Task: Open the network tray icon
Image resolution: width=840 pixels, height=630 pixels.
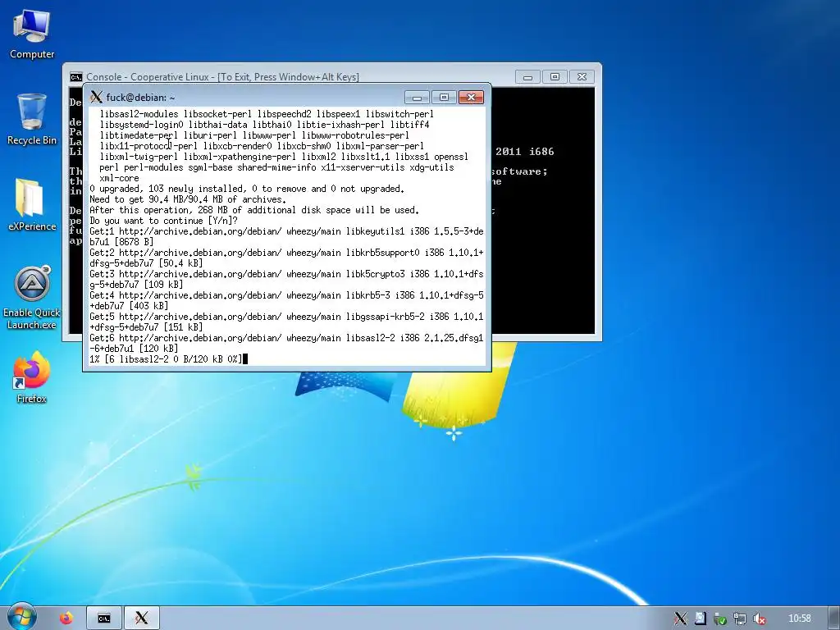Action: (740, 619)
